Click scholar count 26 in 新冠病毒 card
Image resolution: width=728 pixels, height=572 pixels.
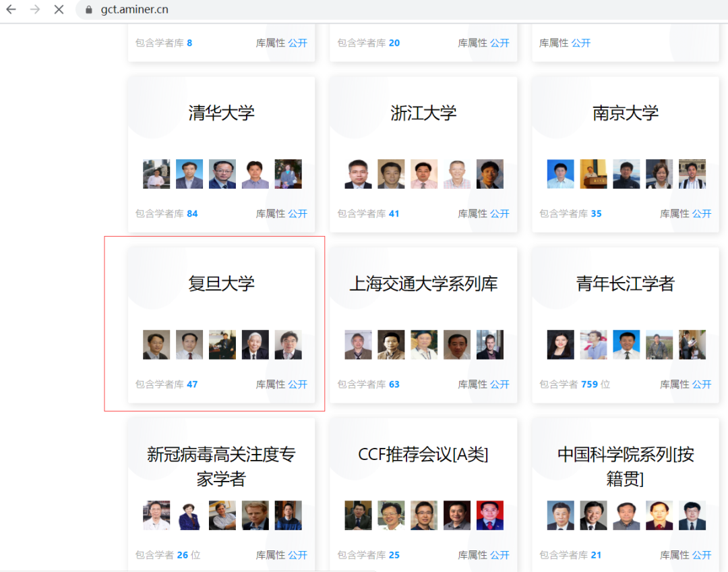183,555
